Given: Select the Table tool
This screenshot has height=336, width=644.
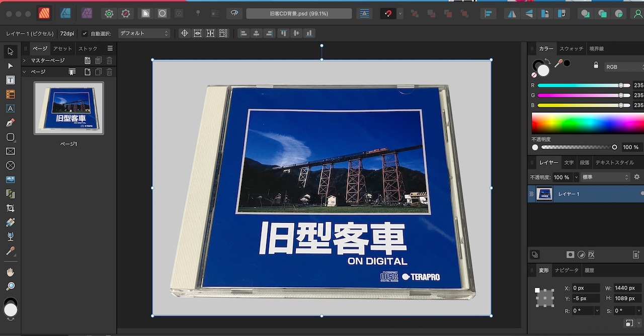Looking at the screenshot, I should tap(10, 94).
